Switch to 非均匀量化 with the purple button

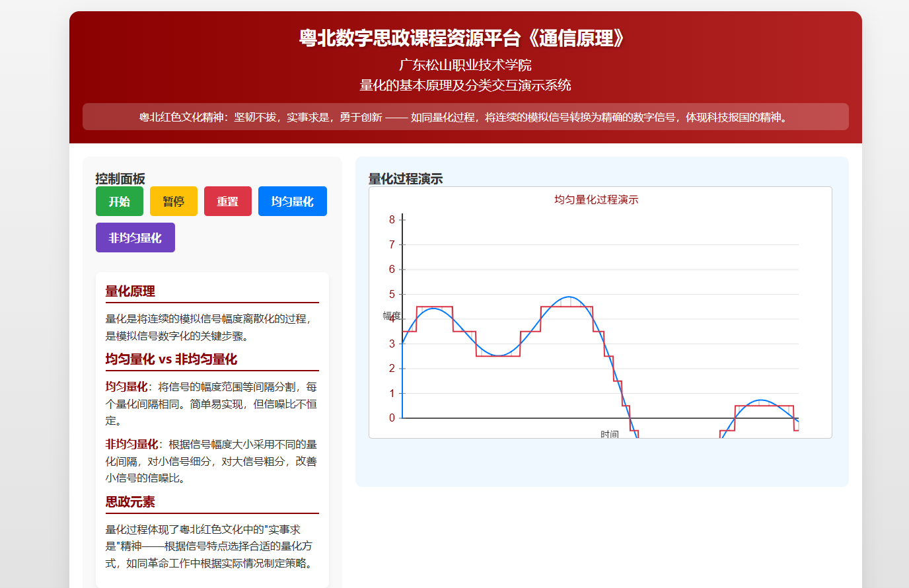tap(135, 238)
